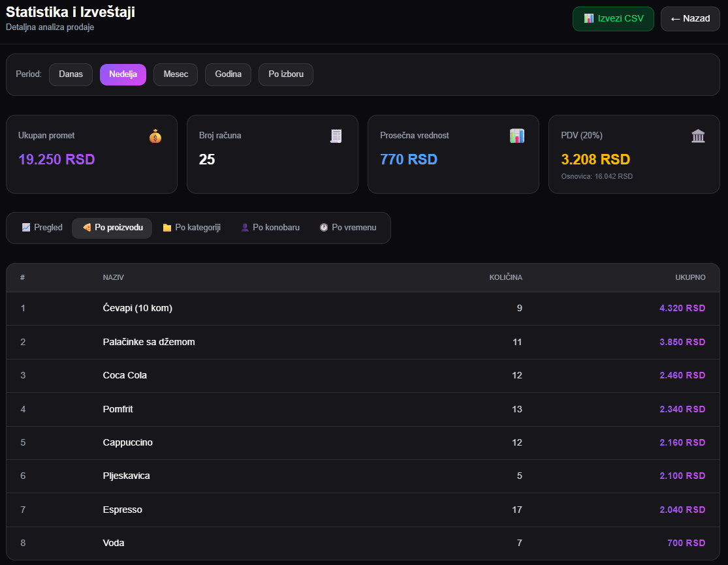Click the # column header
The width and height of the screenshot is (728, 565).
[x=22, y=277]
